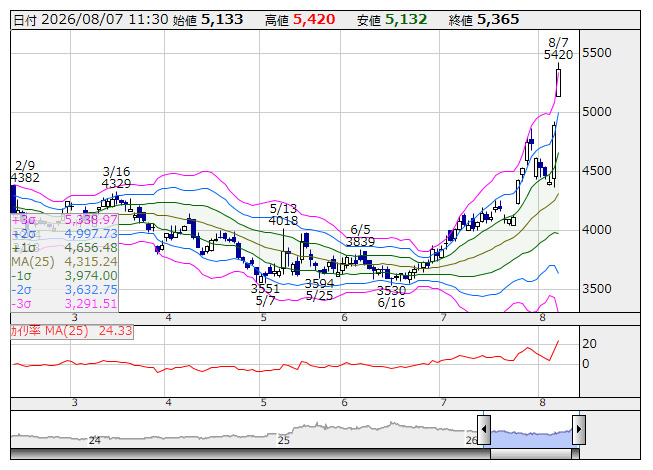
Task: Click the -3σ 3,291.51 legend row
Action: point(65,304)
